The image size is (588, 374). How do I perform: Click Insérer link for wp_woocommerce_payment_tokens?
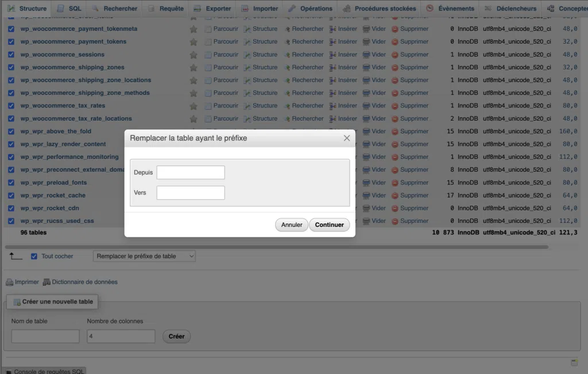coord(347,41)
